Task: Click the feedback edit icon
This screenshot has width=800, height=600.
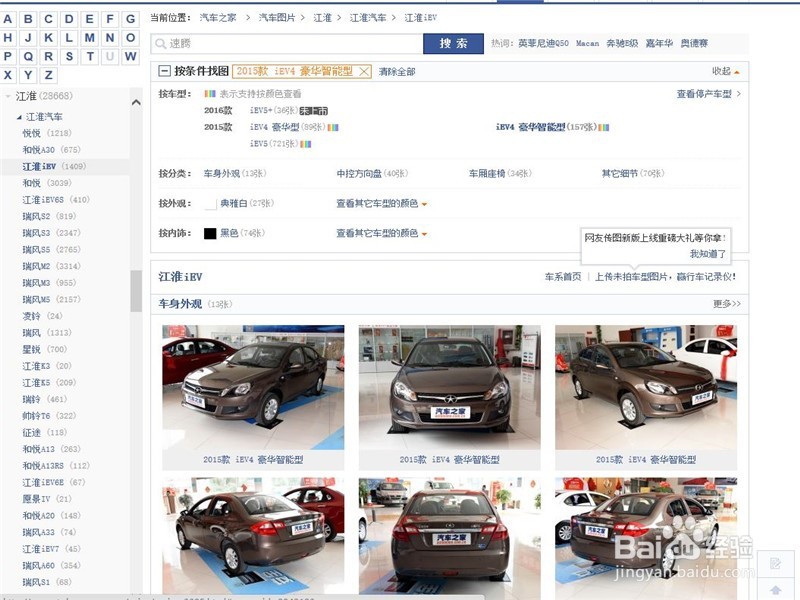Action: click(776, 564)
